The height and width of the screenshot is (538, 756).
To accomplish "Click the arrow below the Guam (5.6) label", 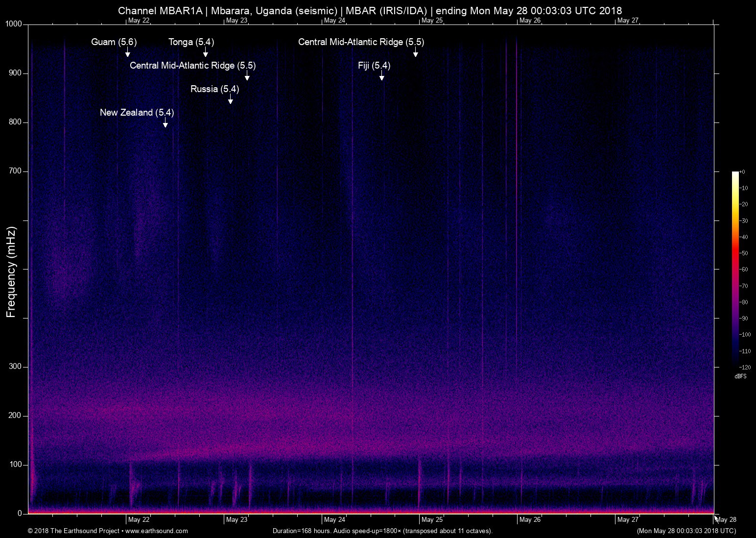I will point(127,52).
